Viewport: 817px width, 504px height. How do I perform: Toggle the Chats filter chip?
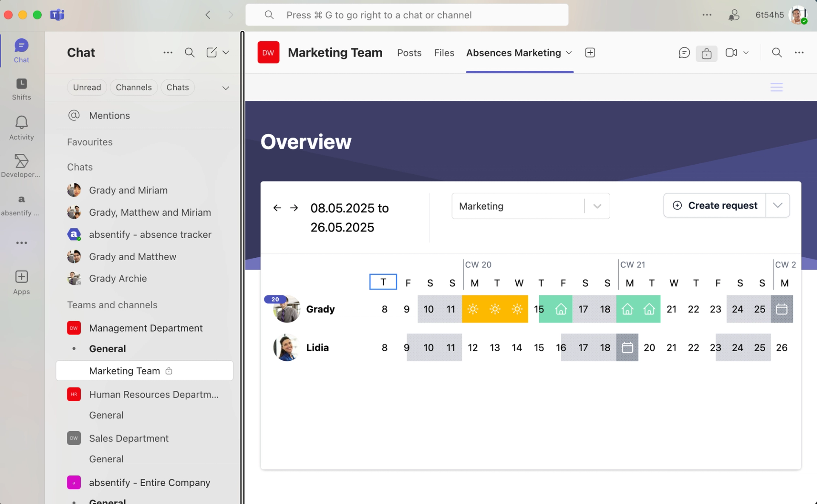pyautogui.click(x=177, y=87)
